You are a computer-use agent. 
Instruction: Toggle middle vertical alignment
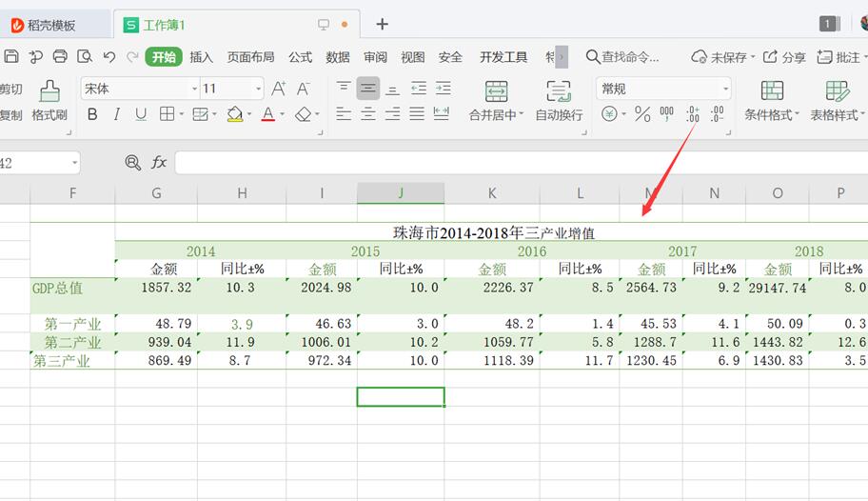368,89
